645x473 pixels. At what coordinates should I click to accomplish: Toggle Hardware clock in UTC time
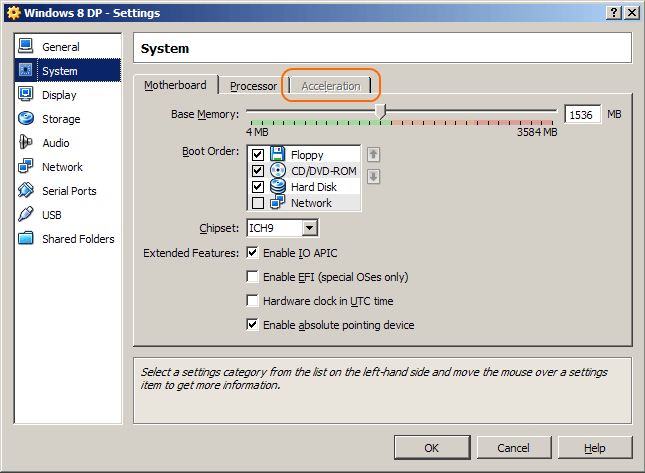coord(253,301)
